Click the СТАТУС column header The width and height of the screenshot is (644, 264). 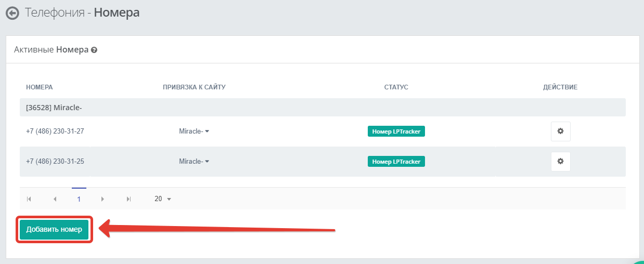click(396, 87)
